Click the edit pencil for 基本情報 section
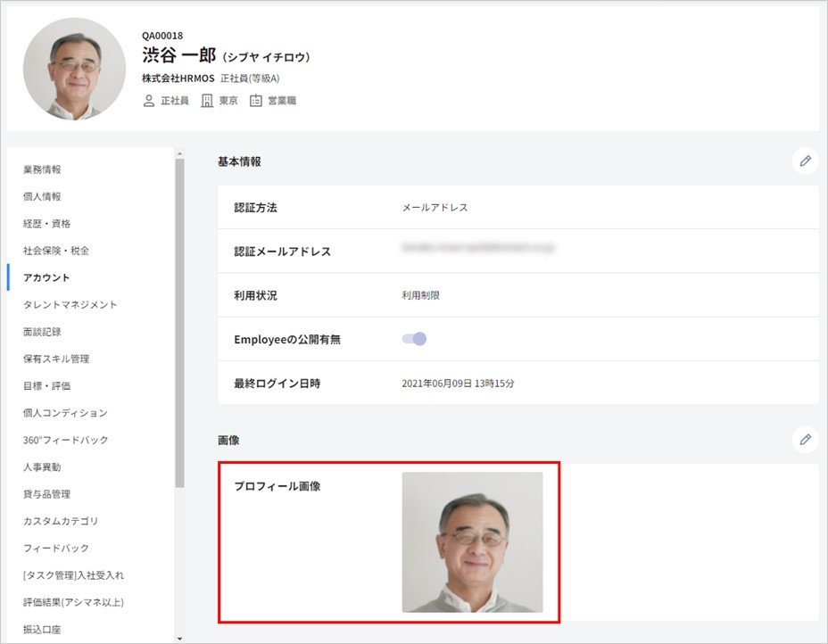The image size is (828, 644). (805, 161)
